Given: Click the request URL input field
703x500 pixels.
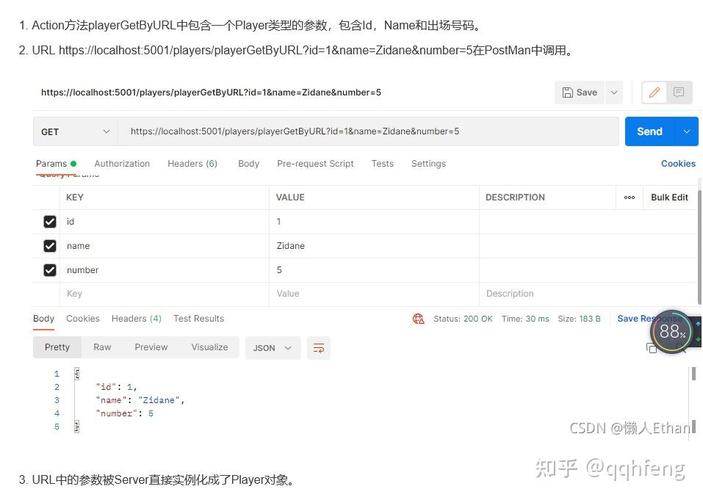Looking at the screenshot, I should tap(368, 131).
